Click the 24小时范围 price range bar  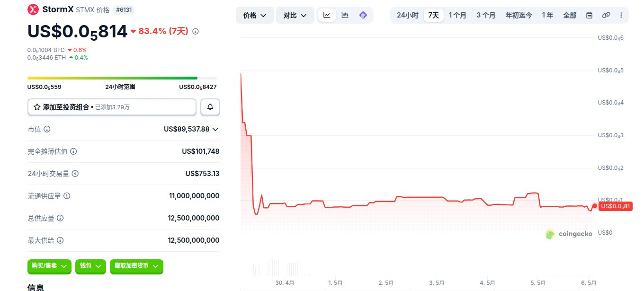pyautogui.click(x=122, y=78)
